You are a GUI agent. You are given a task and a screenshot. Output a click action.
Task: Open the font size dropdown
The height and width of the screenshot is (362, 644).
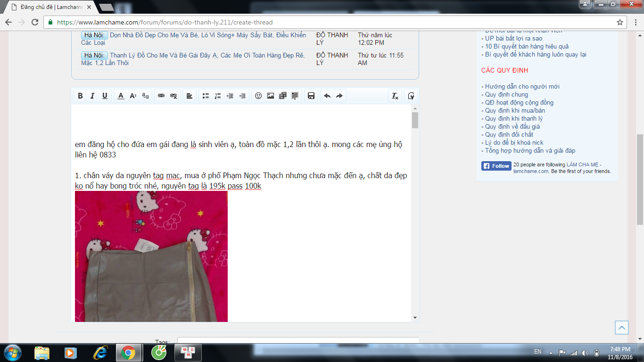click(133, 96)
